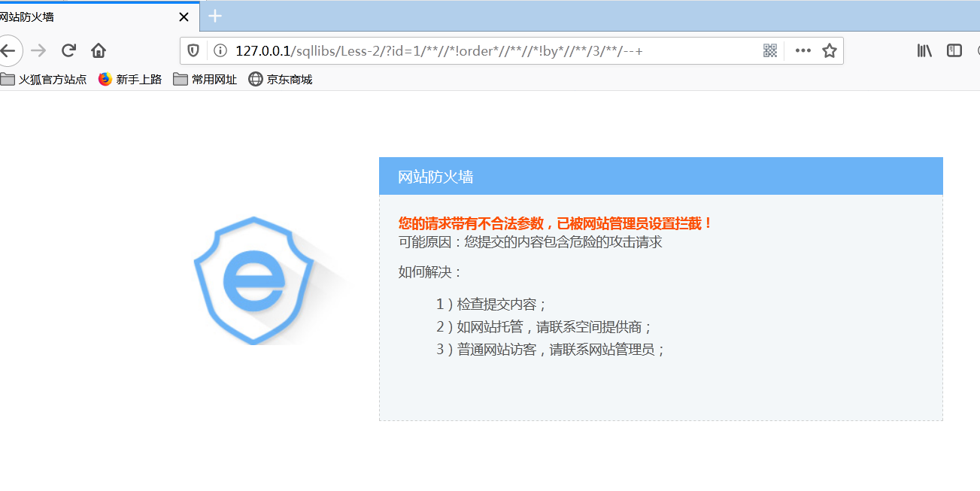The image size is (980, 491).
Task: Bookmark this page with the star
Action: [x=830, y=50]
